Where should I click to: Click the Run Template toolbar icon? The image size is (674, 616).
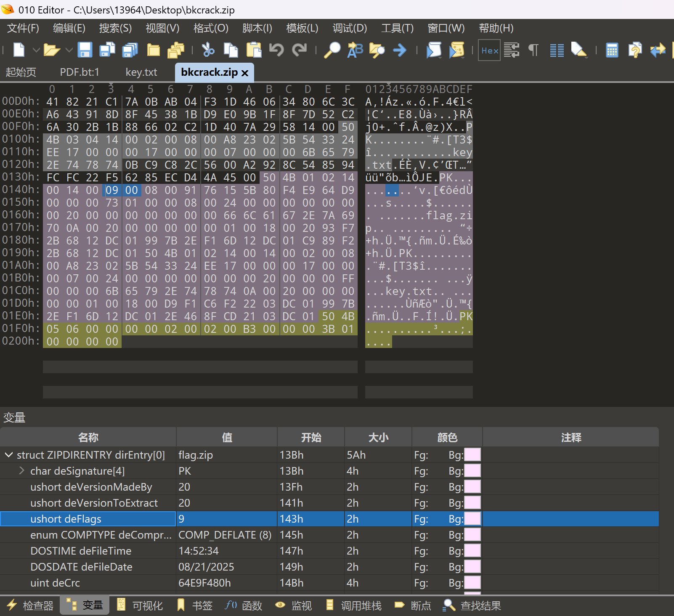pos(456,50)
